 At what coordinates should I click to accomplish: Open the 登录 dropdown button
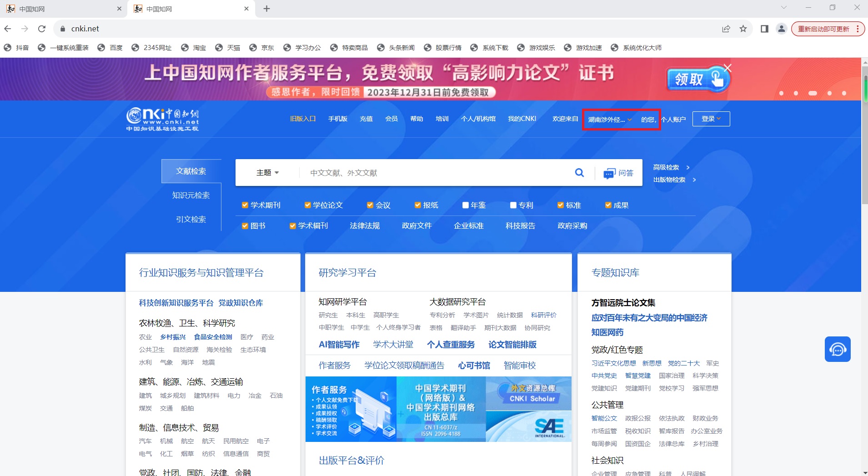711,119
